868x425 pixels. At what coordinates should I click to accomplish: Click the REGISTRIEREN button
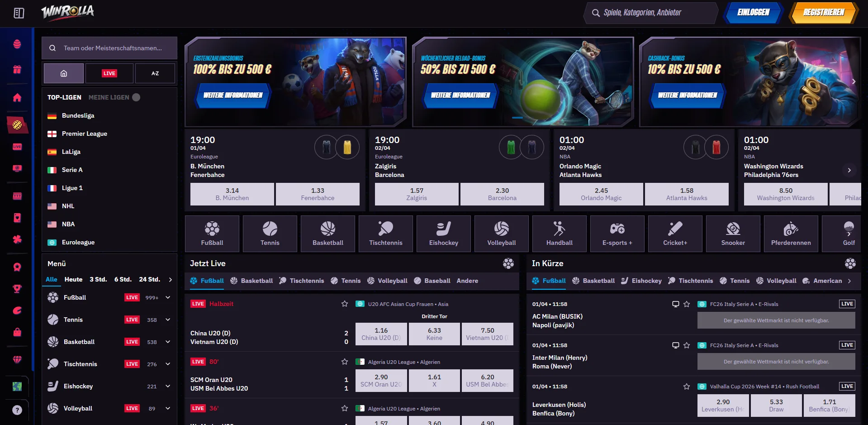coord(823,13)
